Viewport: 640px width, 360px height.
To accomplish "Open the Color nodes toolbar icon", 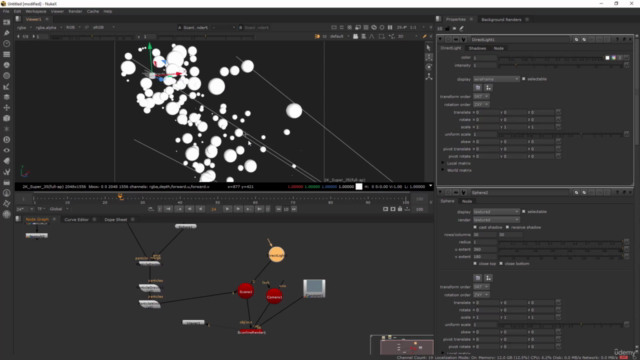I will click(x=7, y=65).
